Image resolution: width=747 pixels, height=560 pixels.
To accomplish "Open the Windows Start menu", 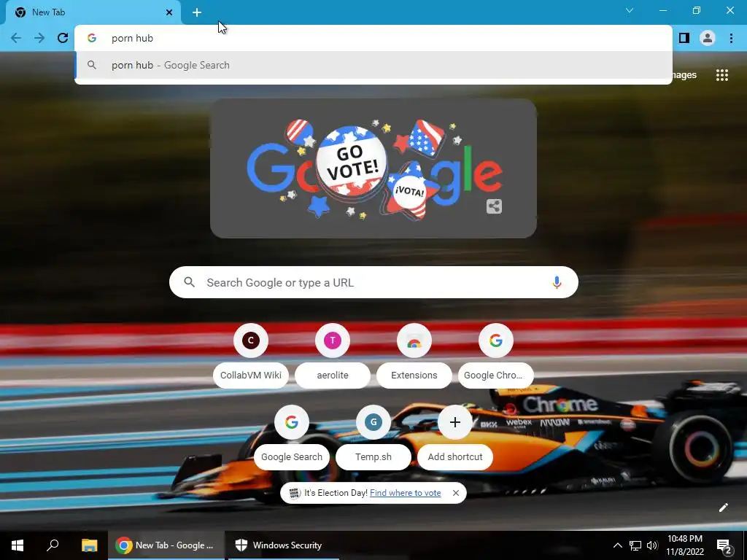I will pyautogui.click(x=18, y=545).
